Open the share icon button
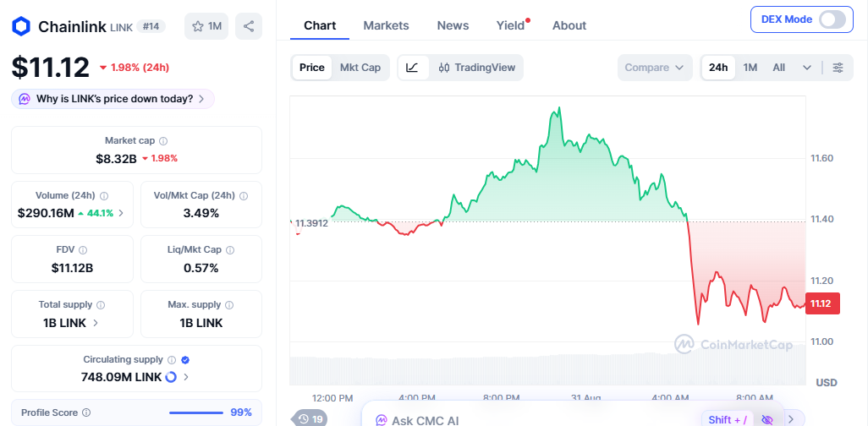Image resolution: width=868 pixels, height=426 pixels. [249, 26]
